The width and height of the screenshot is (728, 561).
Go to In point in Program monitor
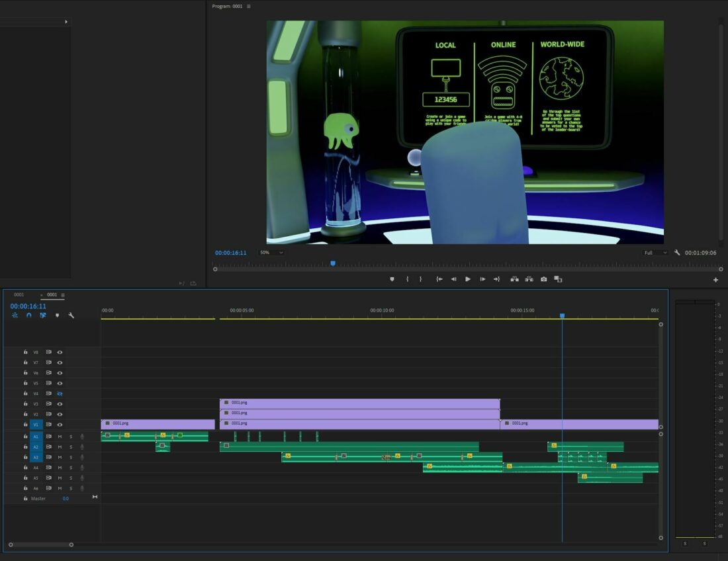click(x=439, y=279)
